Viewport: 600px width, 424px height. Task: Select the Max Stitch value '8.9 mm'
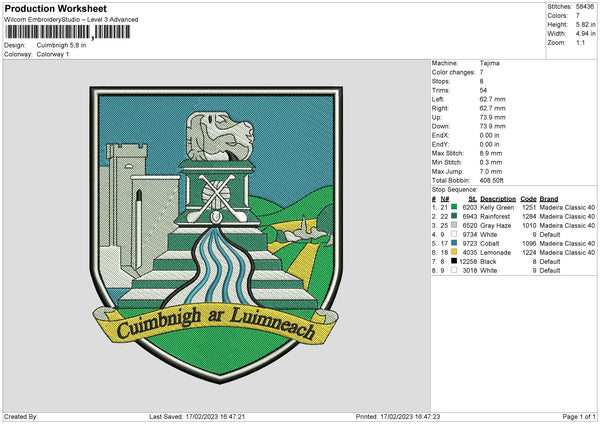(x=491, y=153)
